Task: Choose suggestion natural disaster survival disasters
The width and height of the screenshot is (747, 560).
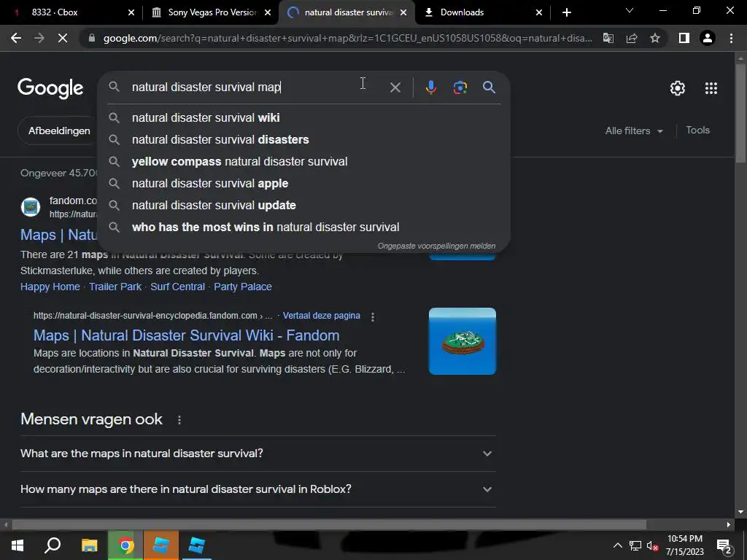Action: click(x=303, y=139)
